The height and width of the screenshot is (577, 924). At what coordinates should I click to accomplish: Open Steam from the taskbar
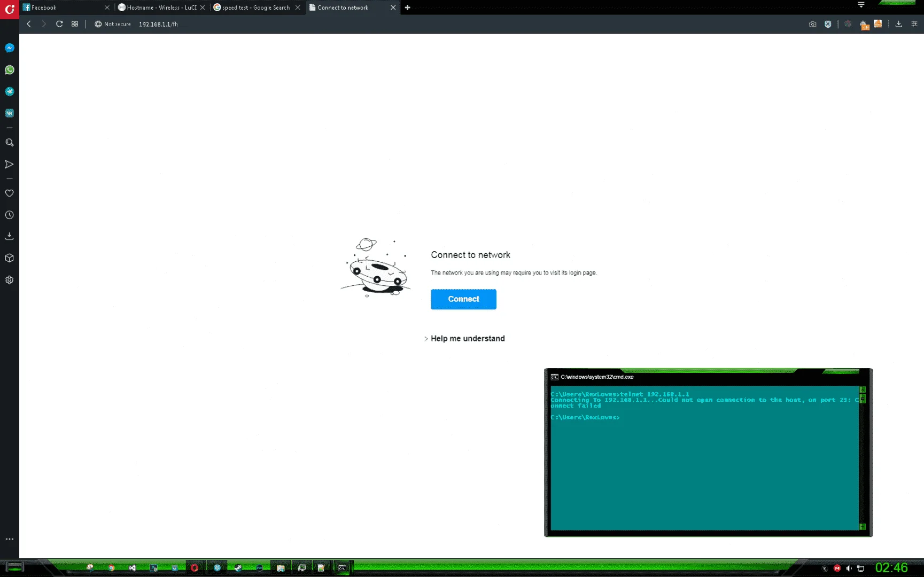(238, 568)
